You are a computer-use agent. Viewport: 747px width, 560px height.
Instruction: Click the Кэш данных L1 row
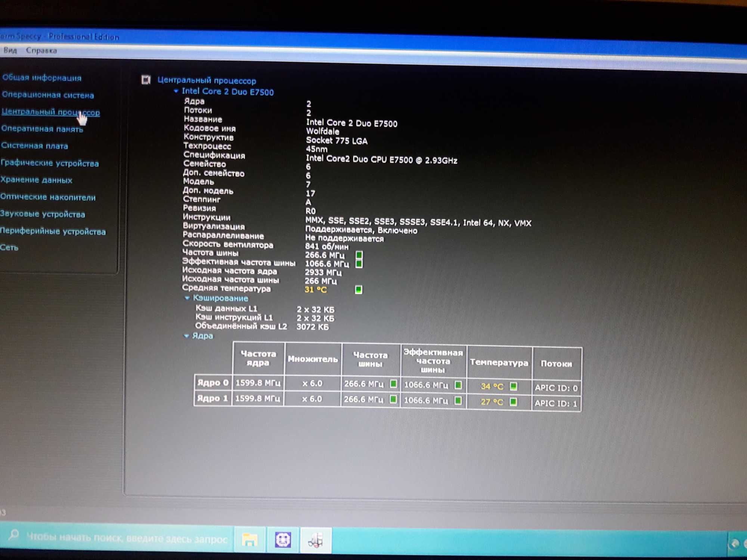[265, 309]
